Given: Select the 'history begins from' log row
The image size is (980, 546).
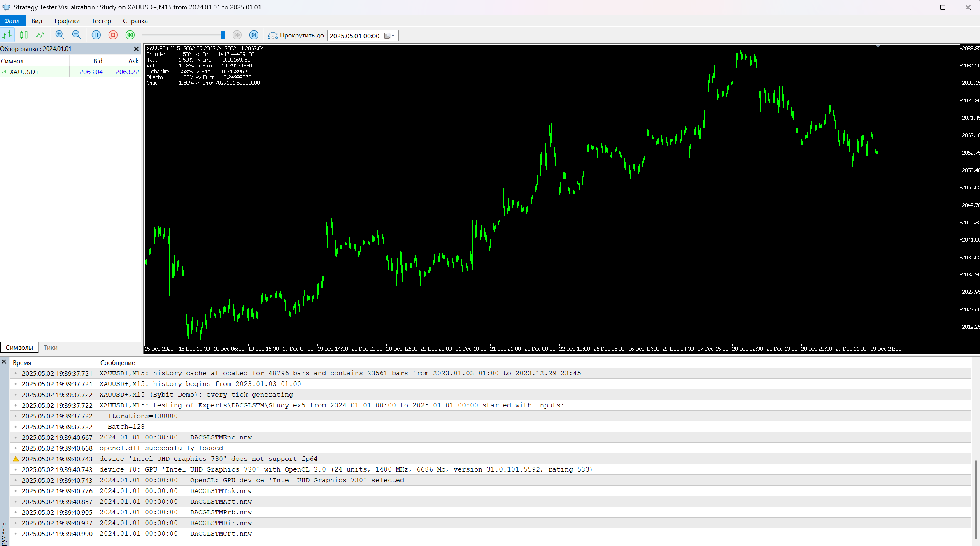Looking at the screenshot, I should click(491, 384).
